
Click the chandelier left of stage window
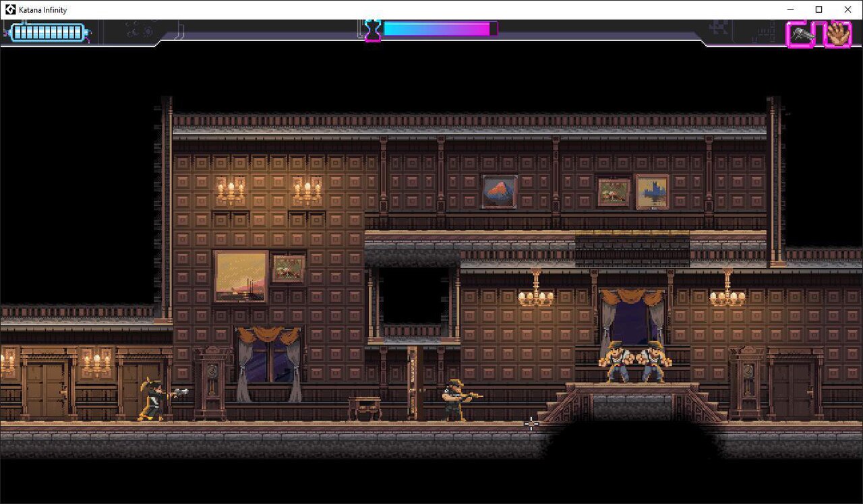(x=536, y=288)
